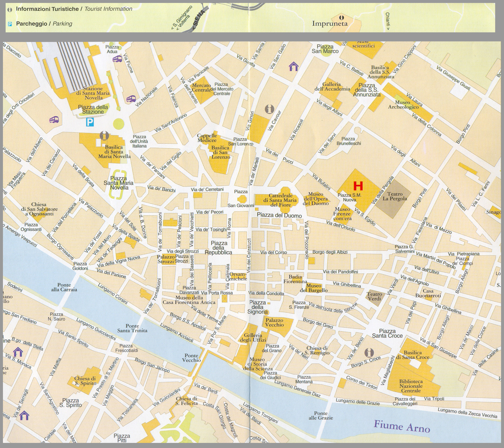The width and height of the screenshot is (504, 448).
Task: Click the Informazioni Turistiche legend icon
Action: coord(10,10)
